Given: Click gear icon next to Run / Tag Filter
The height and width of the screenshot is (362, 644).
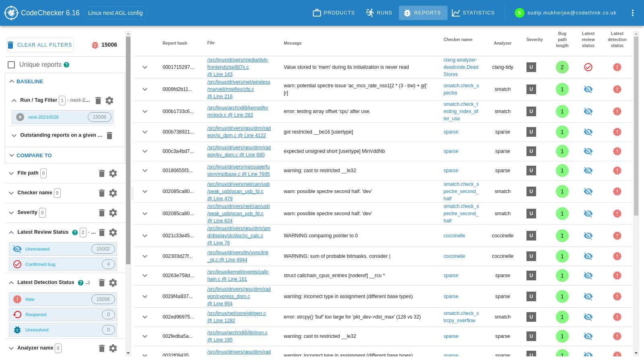Looking at the screenshot, I should click(109, 101).
